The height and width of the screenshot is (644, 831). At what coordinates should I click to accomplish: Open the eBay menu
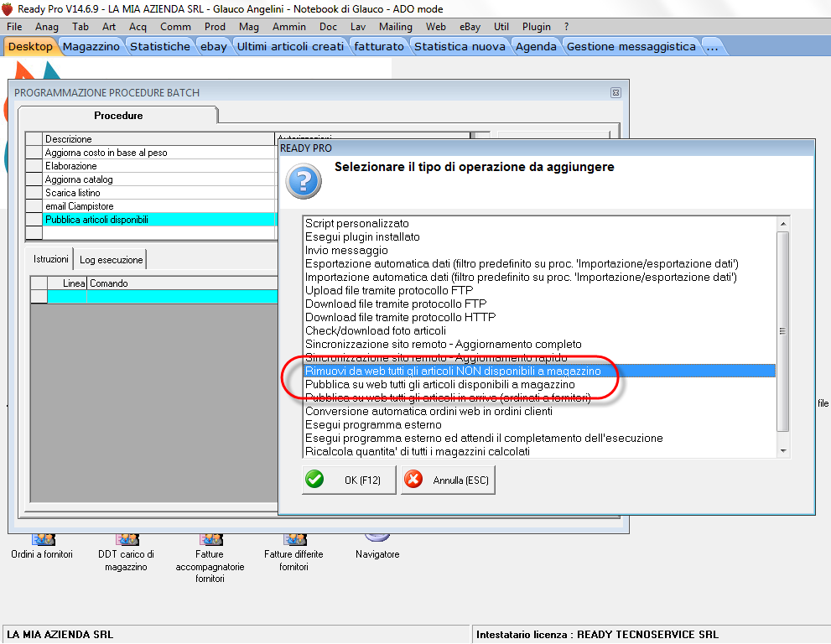pos(470,27)
